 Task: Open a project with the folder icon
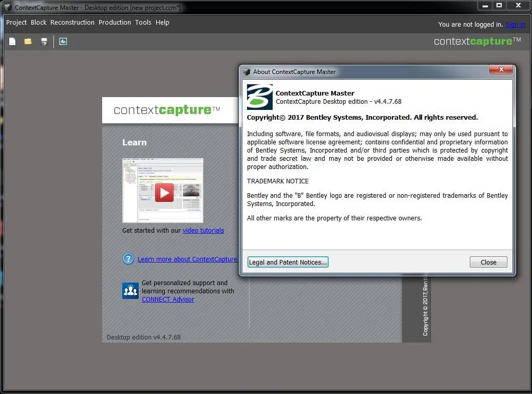28,42
